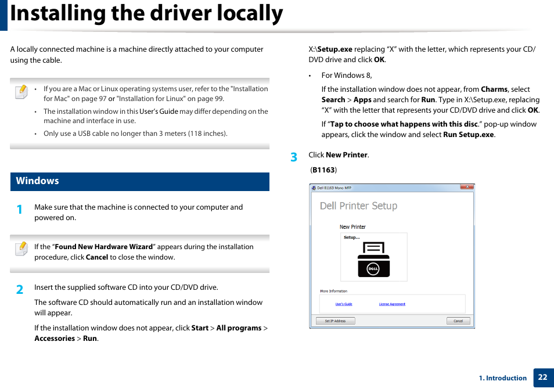
Task: Click the Dell B1163 Mono MFP title icon
Action: click(314, 188)
